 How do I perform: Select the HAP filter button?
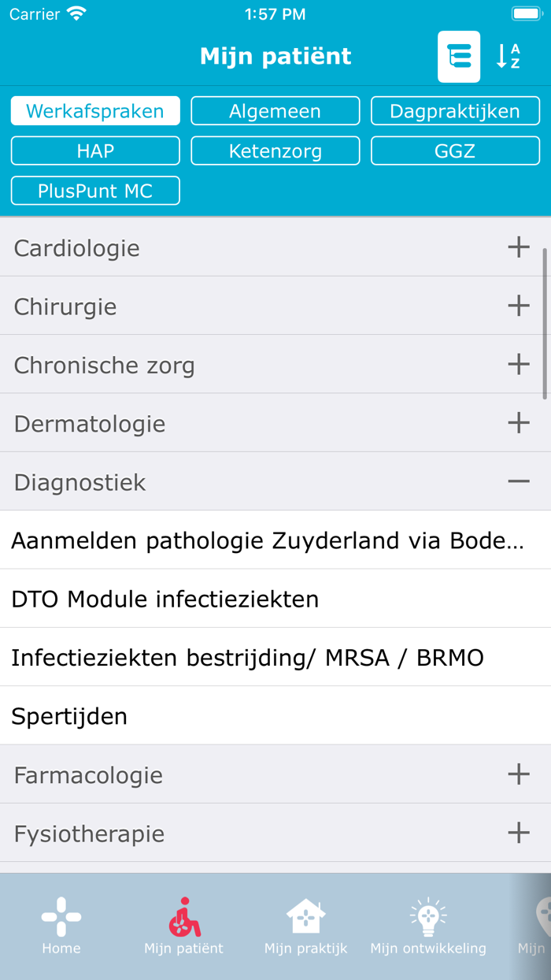pos(94,150)
